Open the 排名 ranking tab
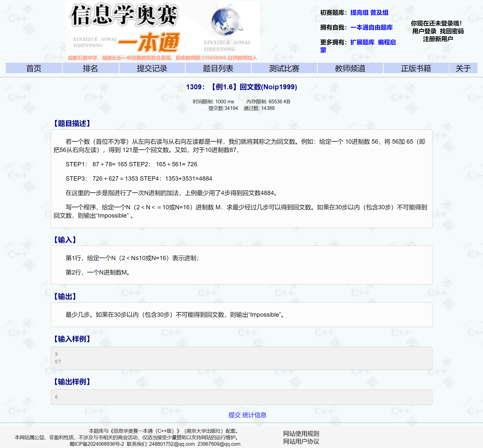483x448 pixels. coord(90,68)
